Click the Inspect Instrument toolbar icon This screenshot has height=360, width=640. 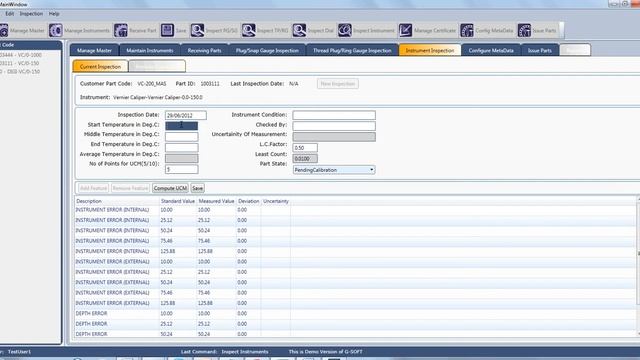click(345, 31)
